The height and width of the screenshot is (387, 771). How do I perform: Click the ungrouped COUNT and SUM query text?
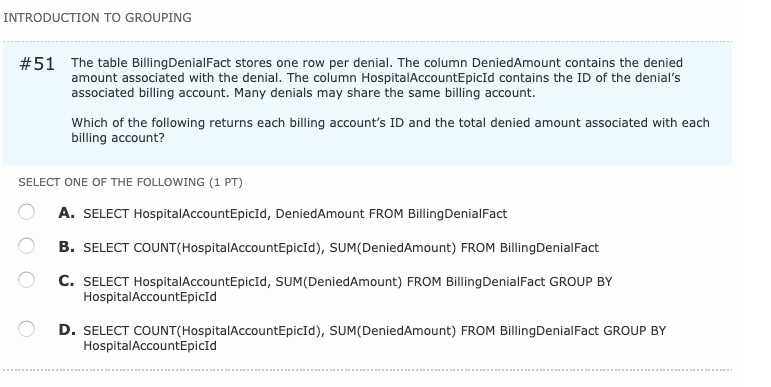click(x=341, y=248)
